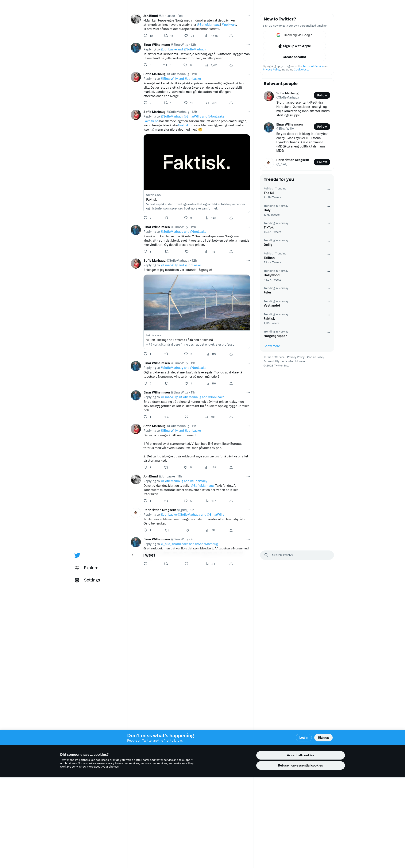Reply to Sofie Marhaug's first 12h tweet
405x868 pixels.
(145, 103)
